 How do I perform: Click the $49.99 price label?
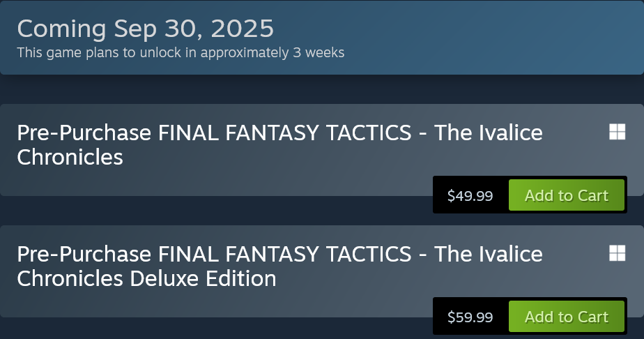tap(470, 196)
